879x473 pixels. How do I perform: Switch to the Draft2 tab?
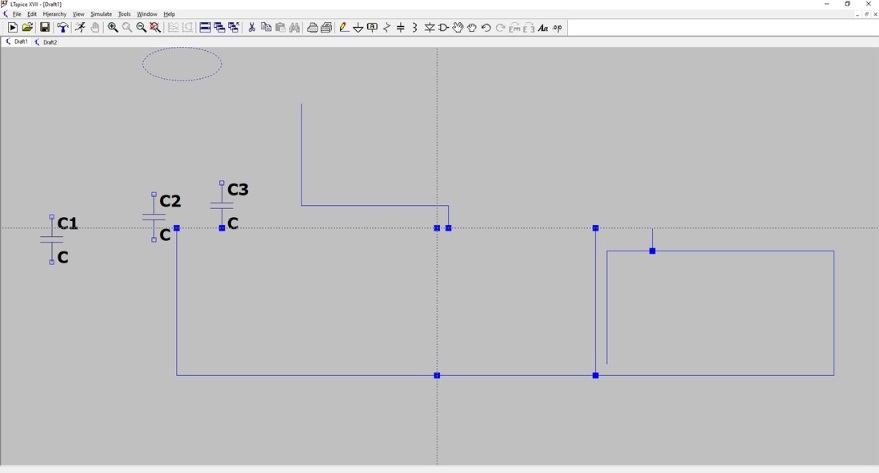tap(49, 42)
